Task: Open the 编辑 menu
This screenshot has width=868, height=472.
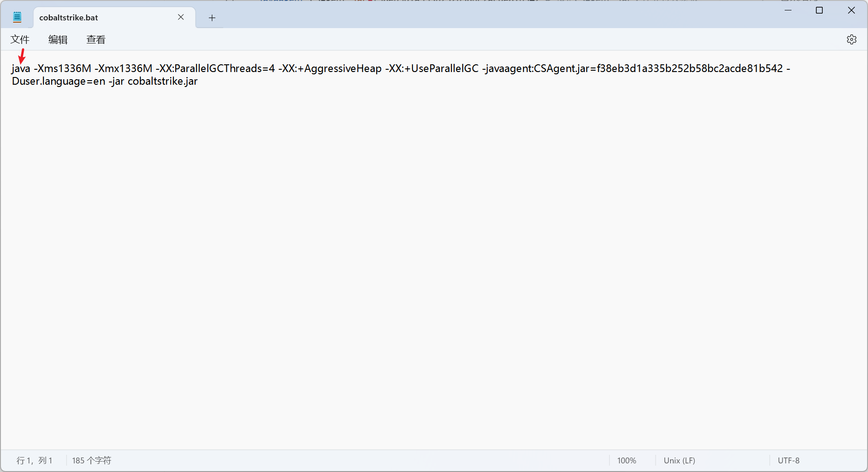Action: 58,40
